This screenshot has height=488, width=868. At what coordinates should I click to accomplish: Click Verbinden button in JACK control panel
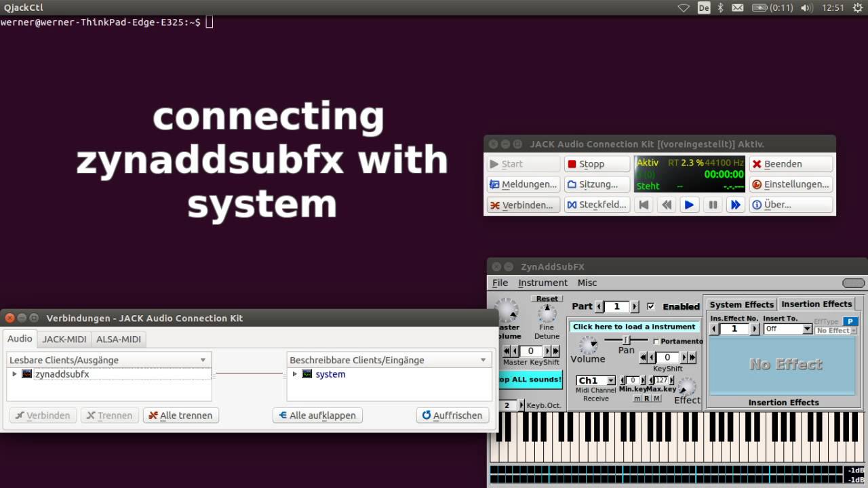pos(523,205)
